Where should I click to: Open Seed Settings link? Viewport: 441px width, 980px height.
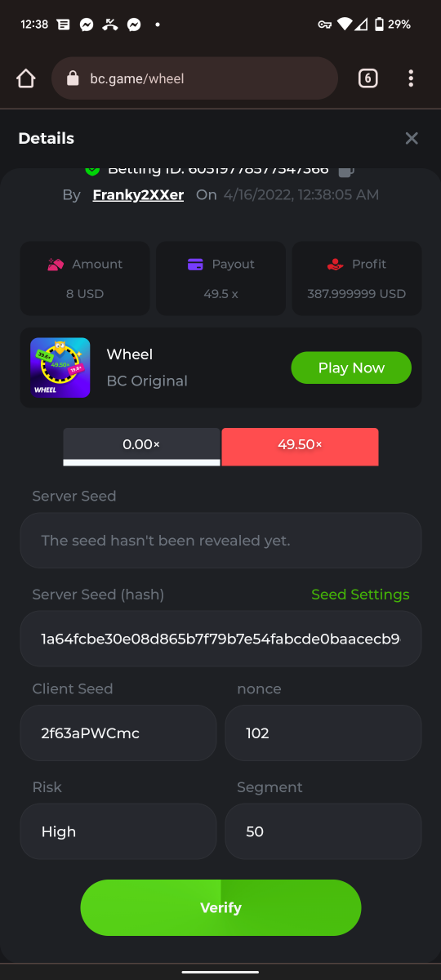coord(360,595)
